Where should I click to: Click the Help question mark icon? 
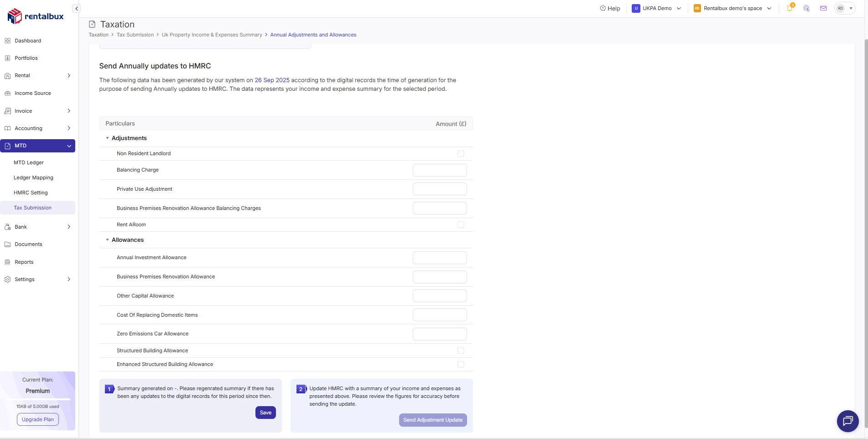point(603,8)
